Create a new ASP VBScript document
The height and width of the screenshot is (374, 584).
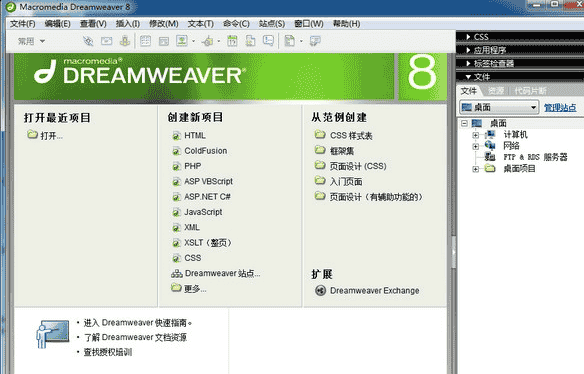pos(209,181)
